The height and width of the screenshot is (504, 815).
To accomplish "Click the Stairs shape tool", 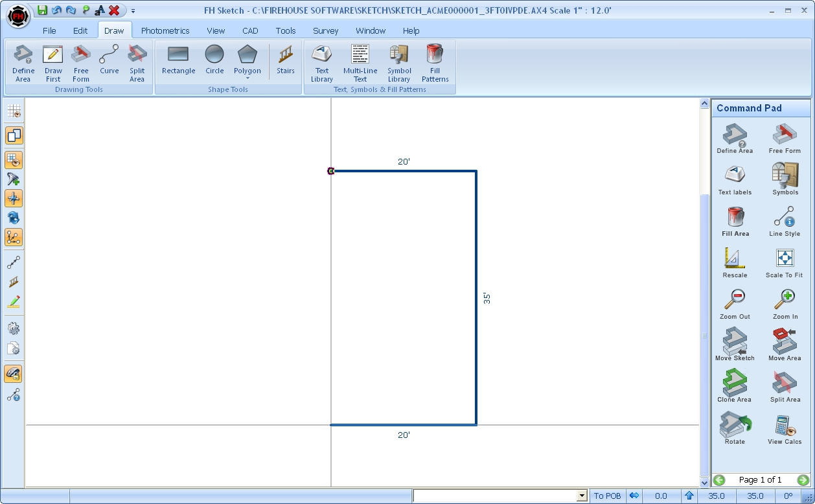I will (x=285, y=60).
